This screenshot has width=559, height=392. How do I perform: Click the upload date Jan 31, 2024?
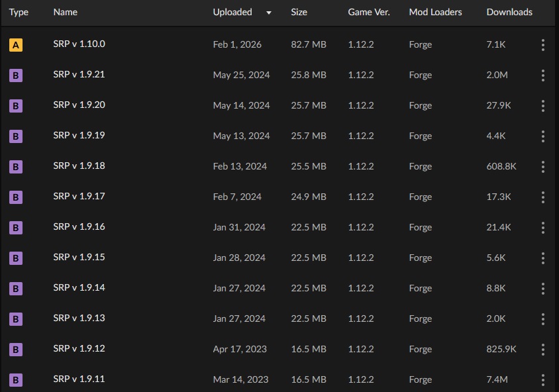point(239,227)
